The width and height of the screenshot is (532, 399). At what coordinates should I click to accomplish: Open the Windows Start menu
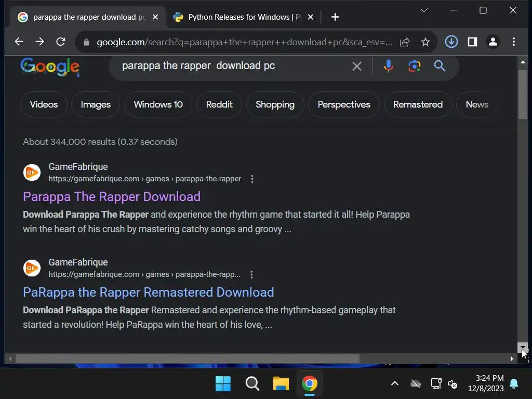pos(223,384)
